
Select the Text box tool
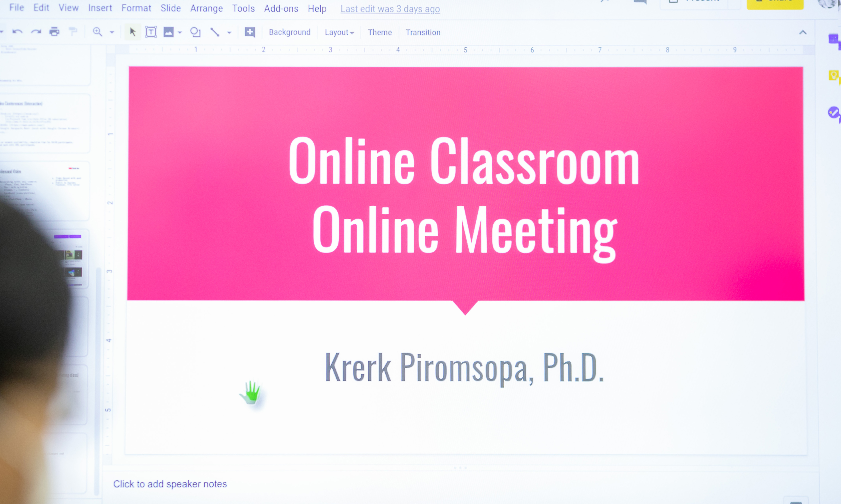click(x=151, y=32)
